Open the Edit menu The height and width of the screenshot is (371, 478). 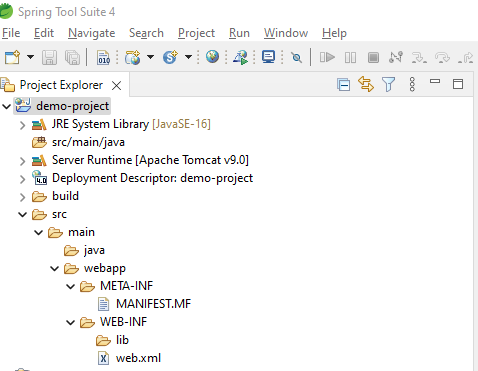click(x=44, y=33)
